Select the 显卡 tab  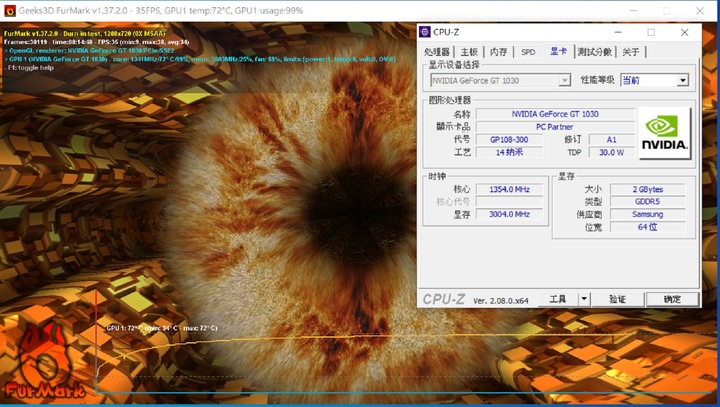pos(558,51)
